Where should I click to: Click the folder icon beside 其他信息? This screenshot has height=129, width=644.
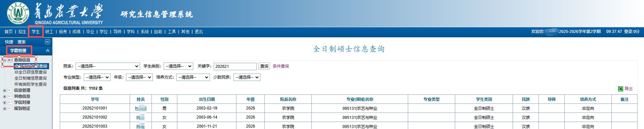[10, 96]
